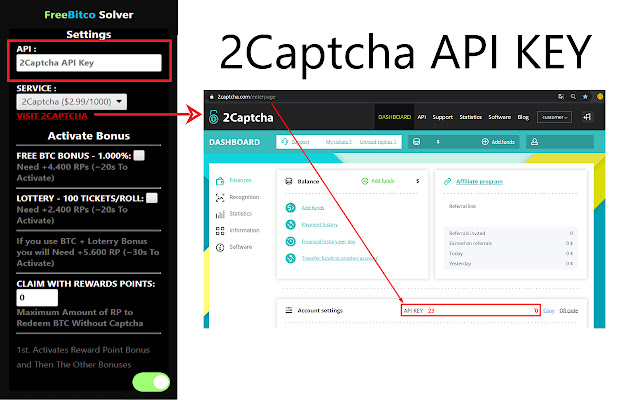This screenshot has width=640, height=400.
Task: Click the translate icon in the address bar
Action: pos(561,97)
